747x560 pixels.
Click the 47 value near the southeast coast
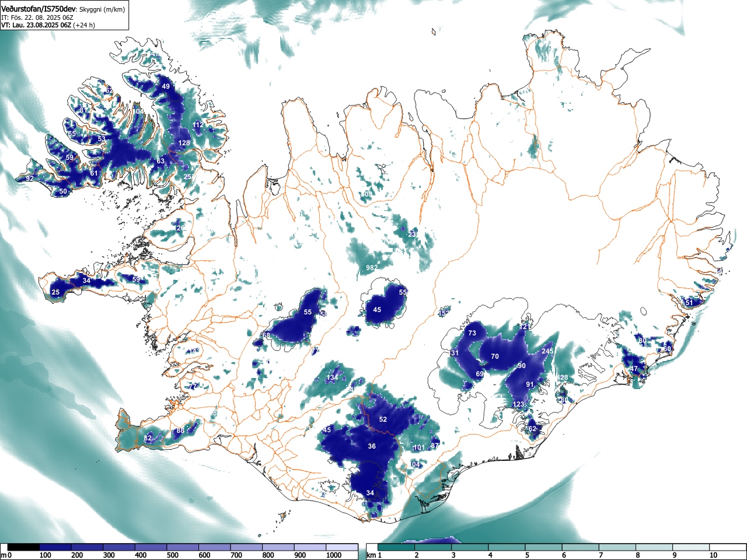[634, 369]
